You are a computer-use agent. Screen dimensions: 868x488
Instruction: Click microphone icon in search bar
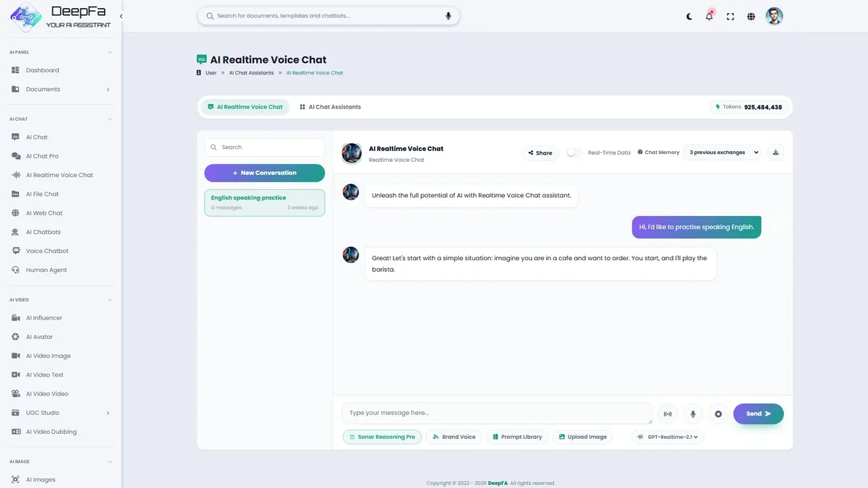coord(448,15)
